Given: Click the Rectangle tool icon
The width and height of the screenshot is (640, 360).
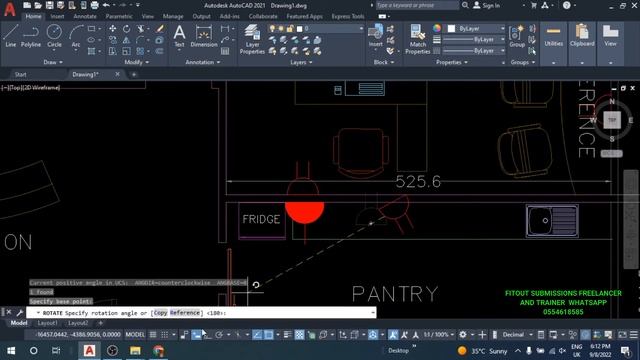Looking at the screenshot, I should tap(91, 29).
